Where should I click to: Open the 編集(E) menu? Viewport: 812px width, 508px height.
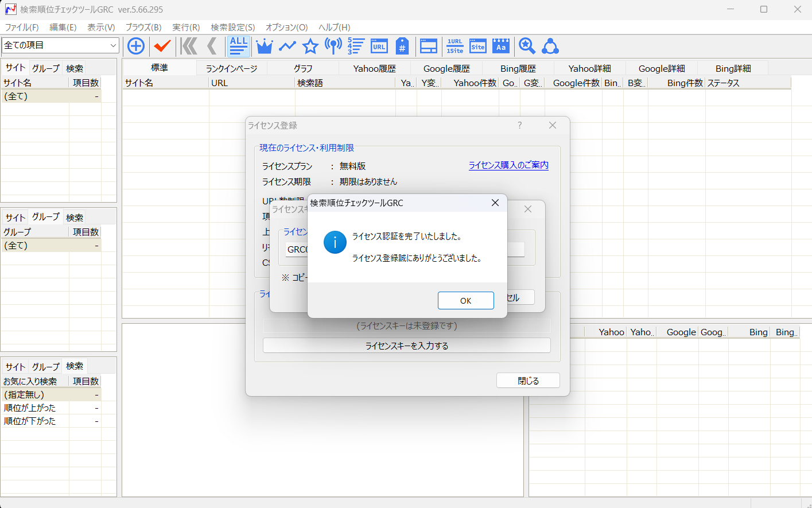point(63,27)
